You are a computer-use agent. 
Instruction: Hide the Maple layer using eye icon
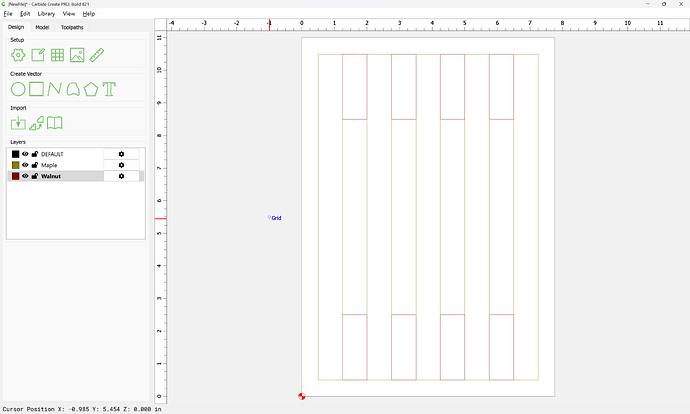26,165
